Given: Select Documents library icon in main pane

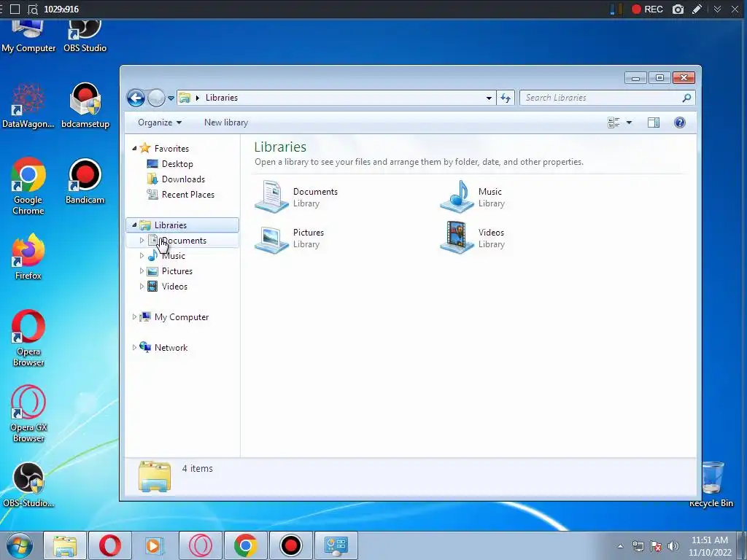Looking at the screenshot, I should click(271, 196).
